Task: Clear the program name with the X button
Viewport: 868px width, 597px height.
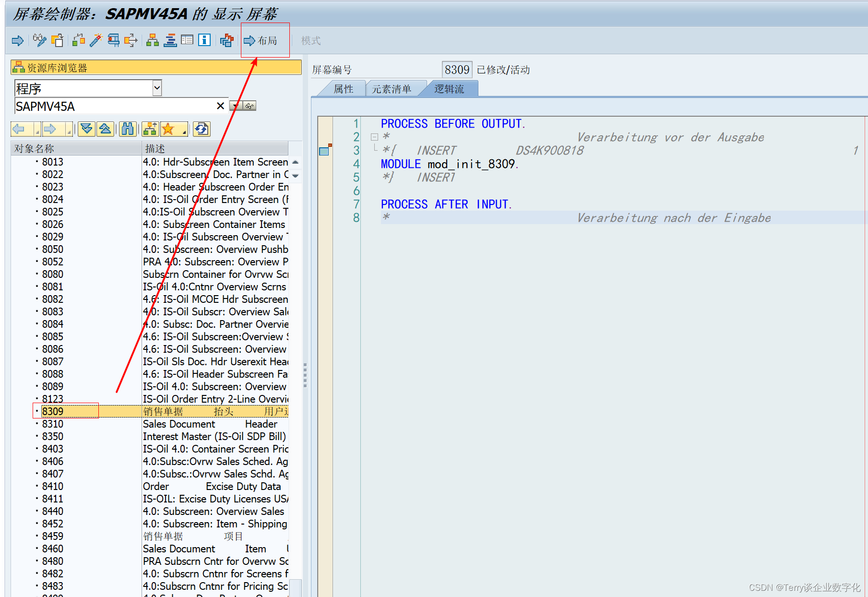Action: pos(220,106)
